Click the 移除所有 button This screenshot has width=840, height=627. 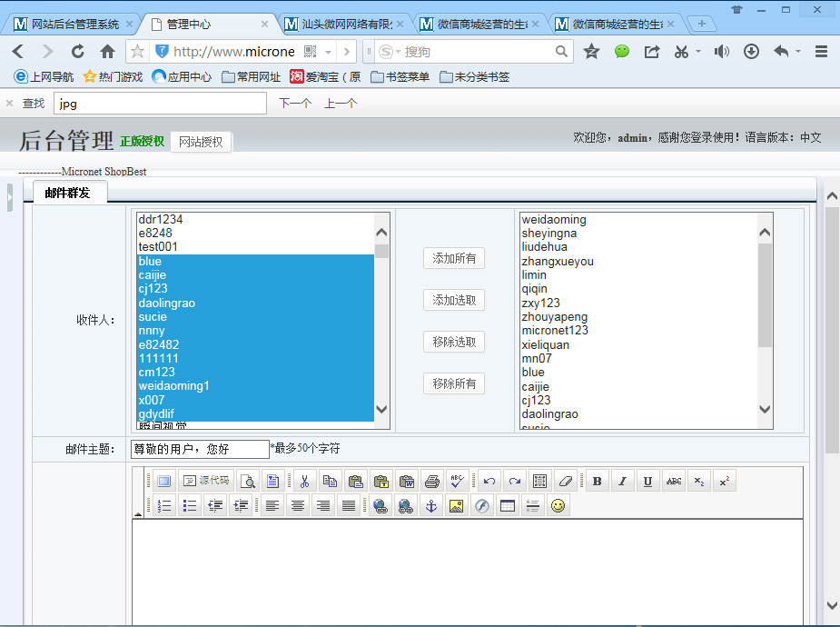[454, 383]
